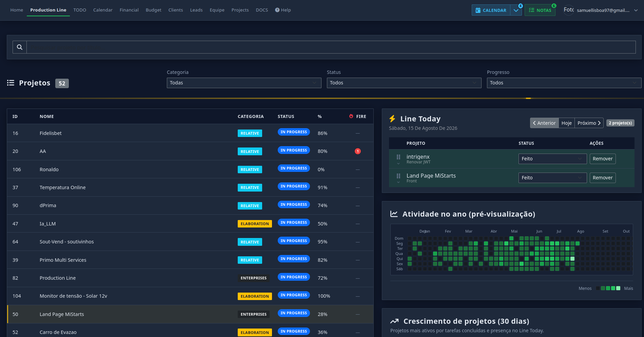Click the ELABORATION badge on Ia_LLM row
This screenshot has width=644, height=337.
pos(255,224)
